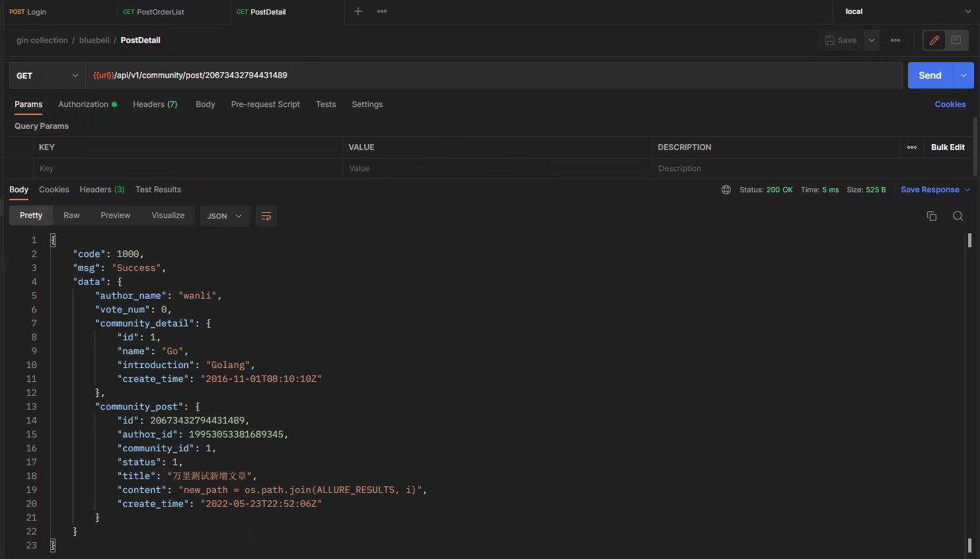Open the Authorization request tab
This screenshot has height=559, width=980.
pyautogui.click(x=87, y=104)
